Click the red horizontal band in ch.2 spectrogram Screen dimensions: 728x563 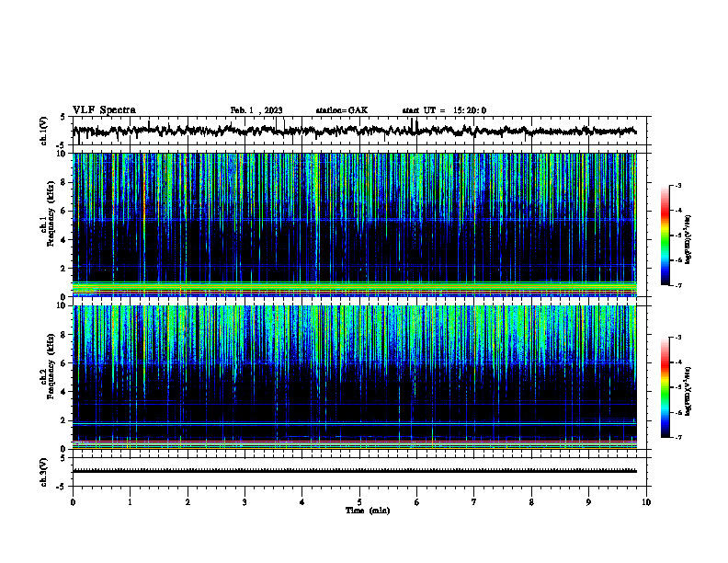[354, 442]
